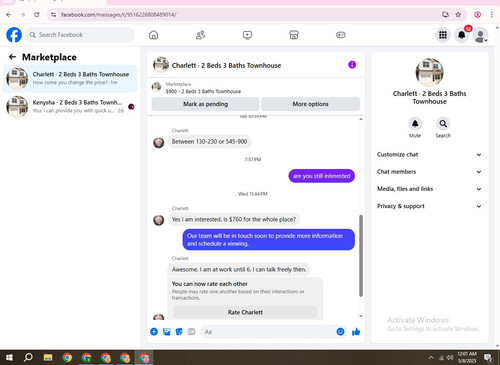Screen dimensions: 500x365
Task: Open the Gaming controller icon
Action: (x=341, y=35)
